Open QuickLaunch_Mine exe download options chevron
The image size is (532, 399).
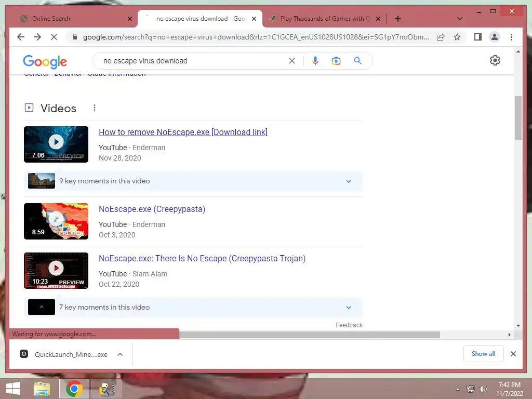pos(120,354)
